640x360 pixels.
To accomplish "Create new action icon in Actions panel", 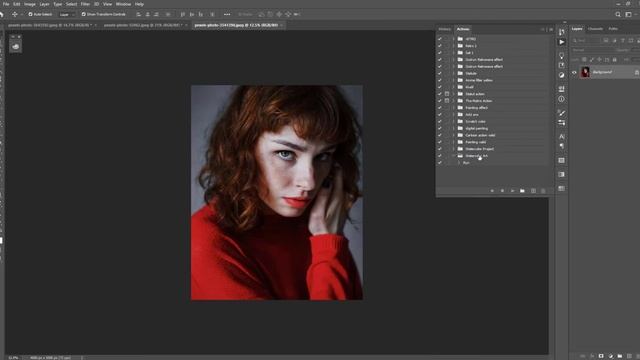I will pyautogui.click(x=533, y=191).
